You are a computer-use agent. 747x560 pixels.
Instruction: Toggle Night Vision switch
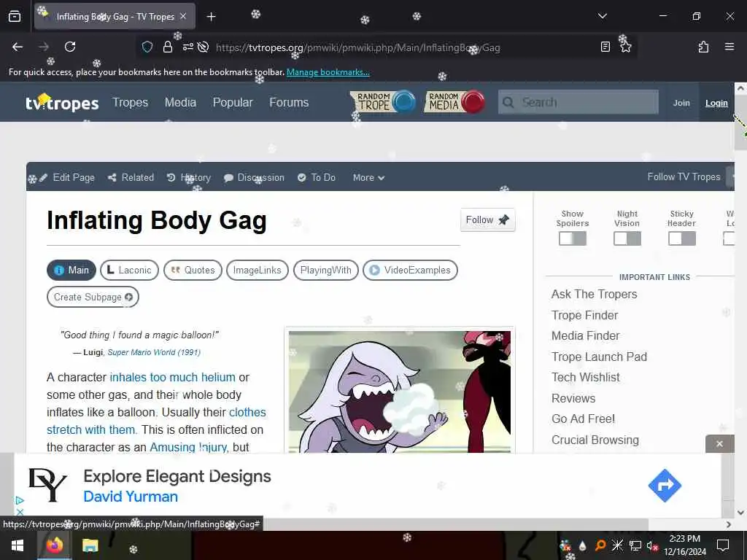click(627, 238)
